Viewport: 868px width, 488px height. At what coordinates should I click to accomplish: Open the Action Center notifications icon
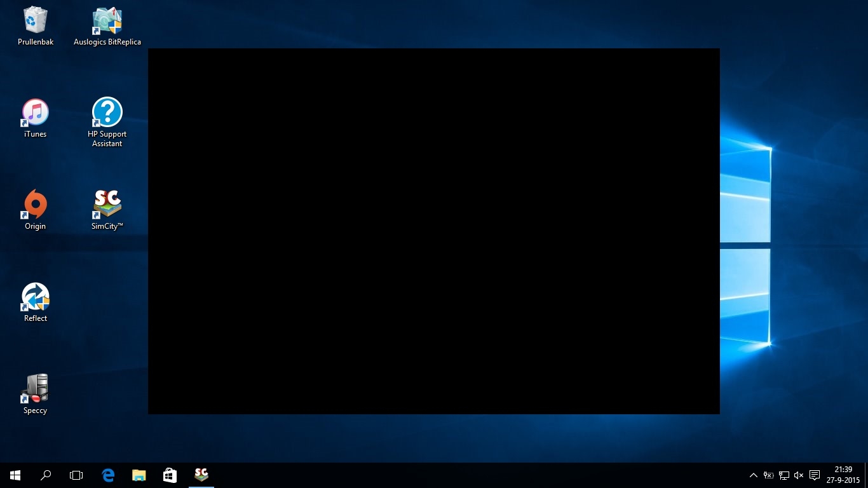tap(815, 475)
